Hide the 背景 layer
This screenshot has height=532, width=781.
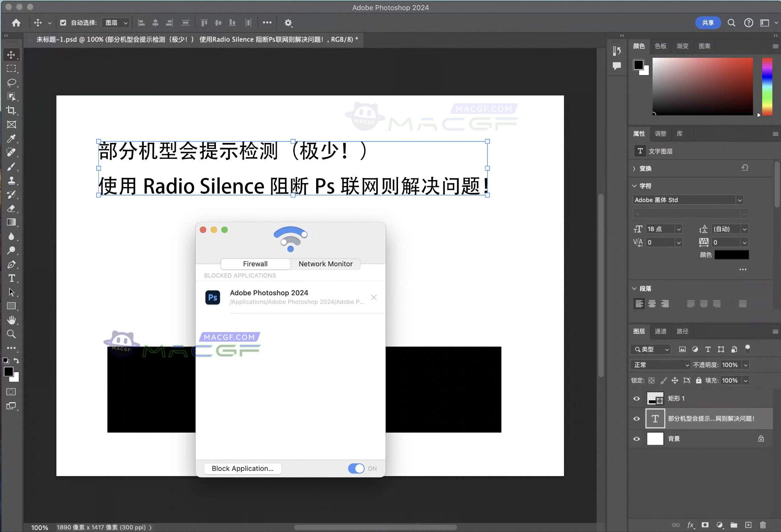coord(636,439)
